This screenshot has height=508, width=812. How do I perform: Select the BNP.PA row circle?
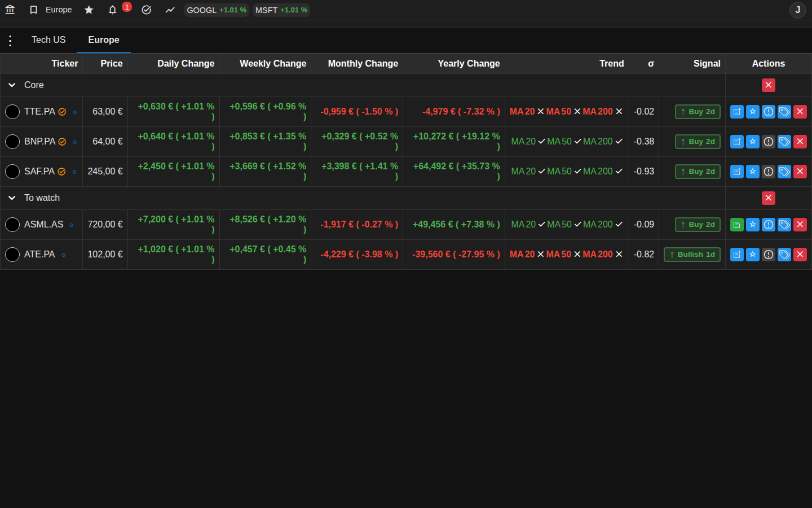coord(12,142)
